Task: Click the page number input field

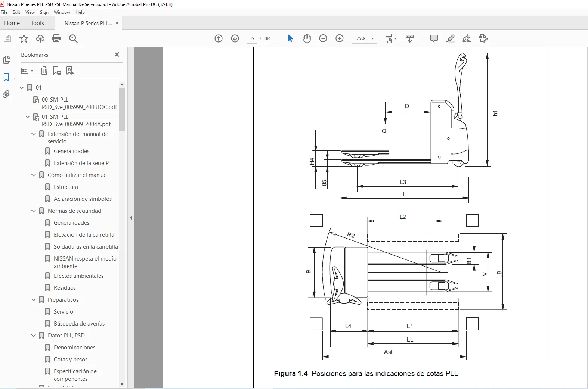Action: pos(252,38)
